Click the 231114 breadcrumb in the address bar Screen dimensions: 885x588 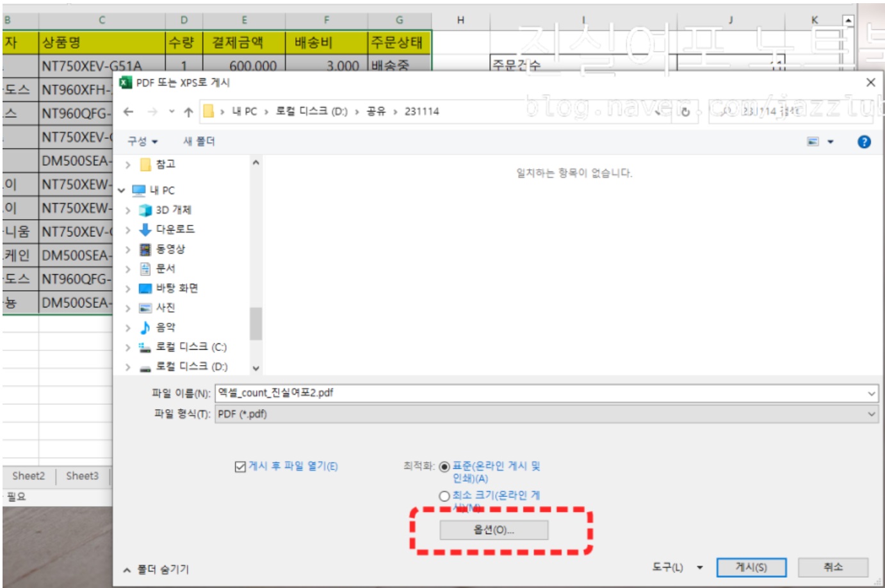coord(422,111)
